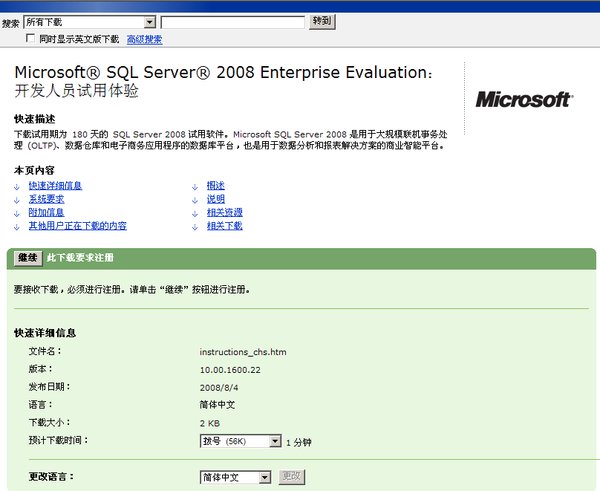Jump to 快速详细信息 section link
Screen dimensions: 600x491
coord(55,186)
